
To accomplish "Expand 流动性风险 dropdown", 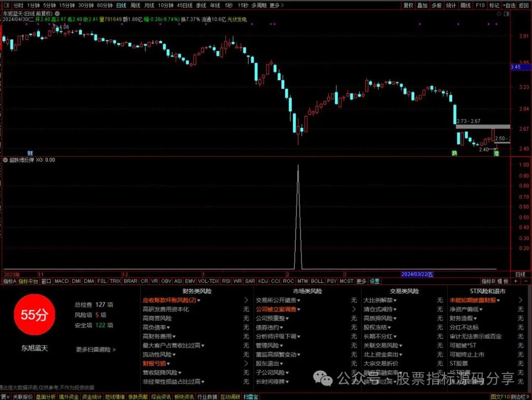I will click(174, 355).
